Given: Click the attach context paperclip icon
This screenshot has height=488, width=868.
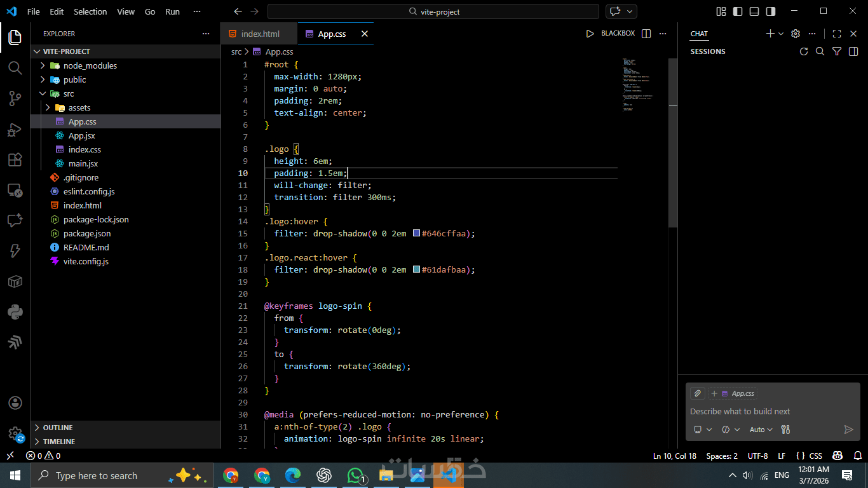Looking at the screenshot, I should pyautogui.click(x=698, y=393).
